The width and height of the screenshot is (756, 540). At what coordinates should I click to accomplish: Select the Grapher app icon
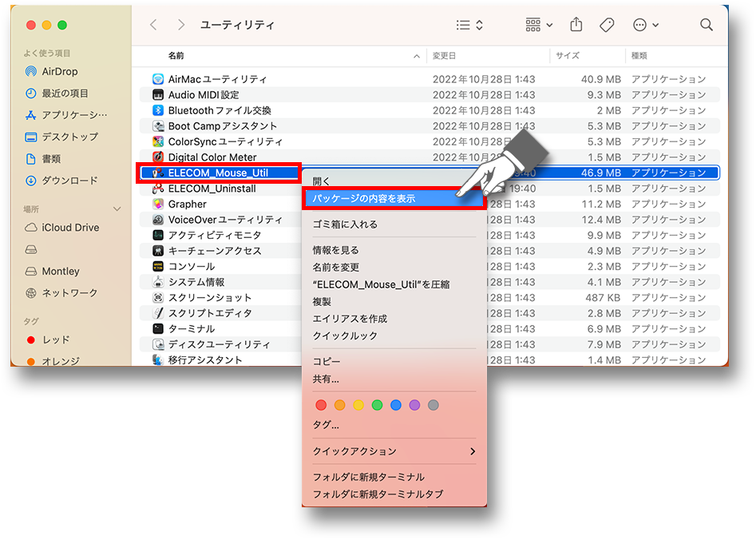click(x=157, y=204)
